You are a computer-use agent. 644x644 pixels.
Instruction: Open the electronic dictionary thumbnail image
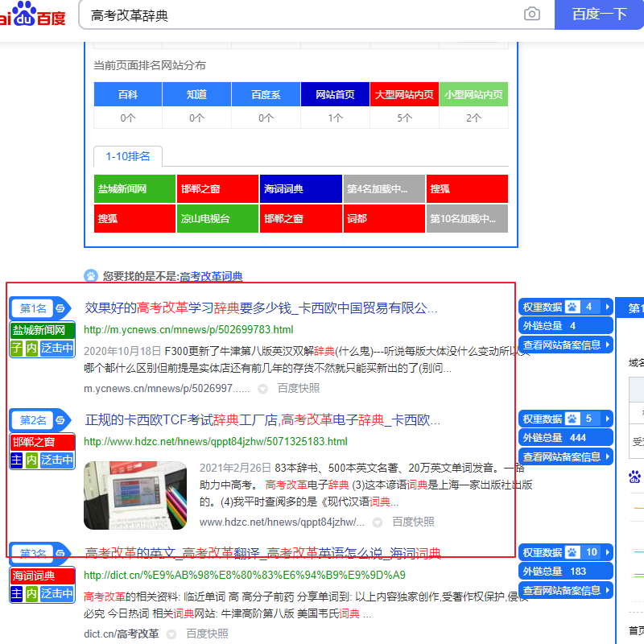pyautogui.click(x=135, y=495)
